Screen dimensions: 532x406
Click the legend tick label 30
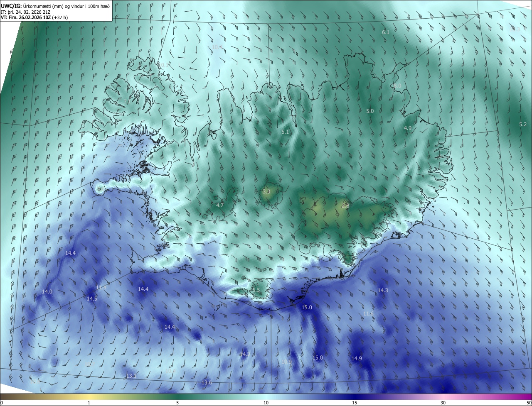pos(443,403)
